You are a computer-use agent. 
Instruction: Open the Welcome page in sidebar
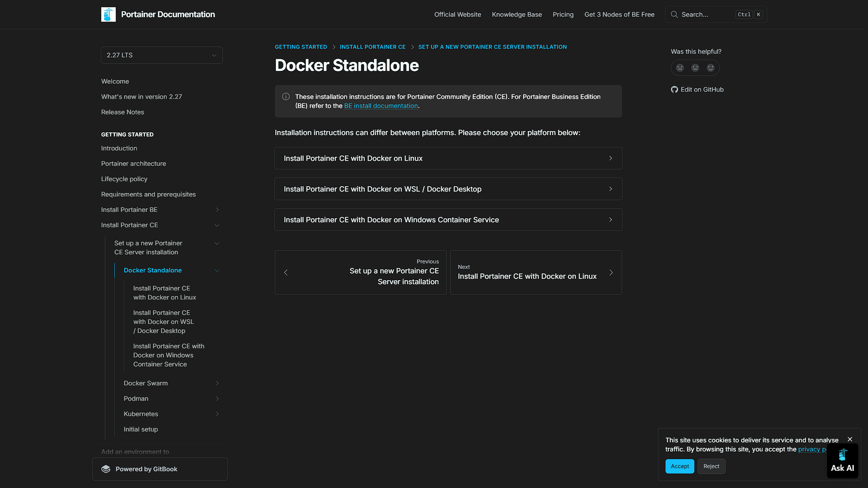click(115, 81)
